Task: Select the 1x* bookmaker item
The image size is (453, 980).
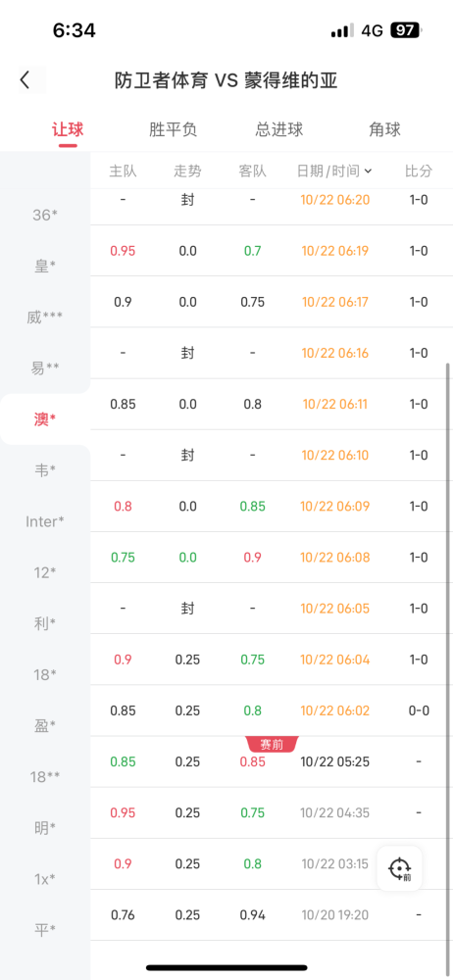Action: [x=45, y=879]
